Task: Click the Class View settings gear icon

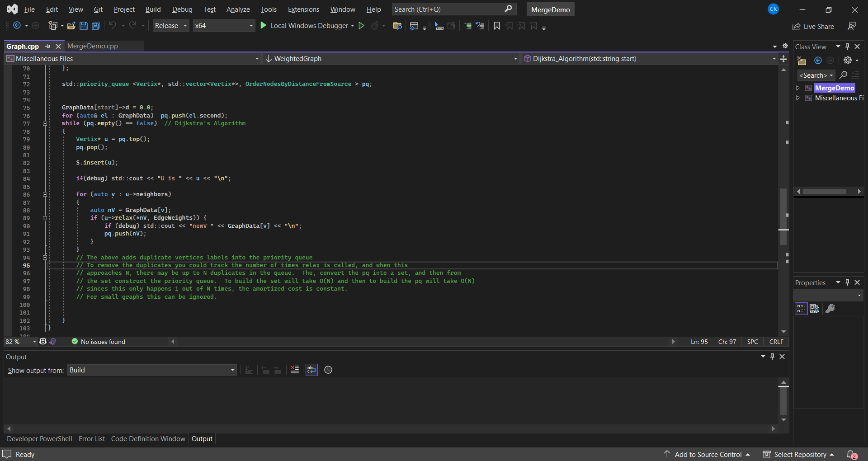Action: (848, 60)
